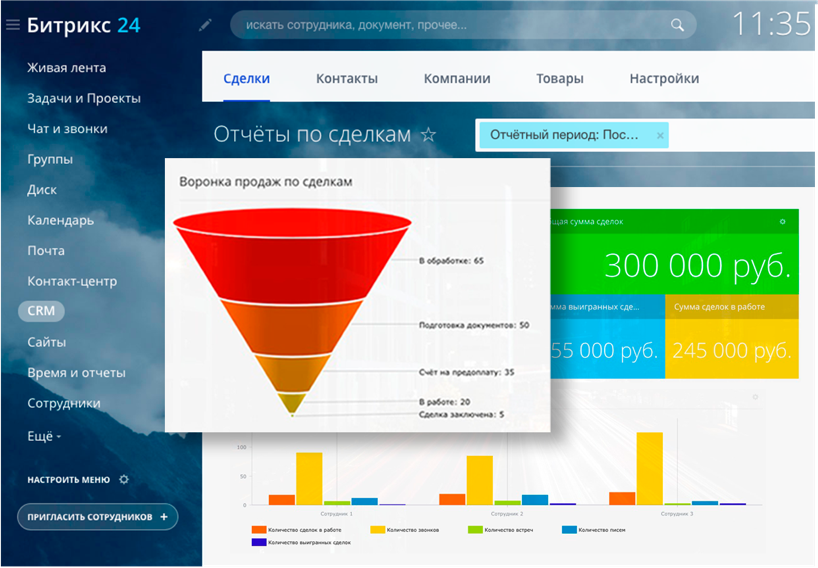The width and height of the screenshot is (818, 568).
Task: Click the Настроить меню link
Action: [68, 480]
